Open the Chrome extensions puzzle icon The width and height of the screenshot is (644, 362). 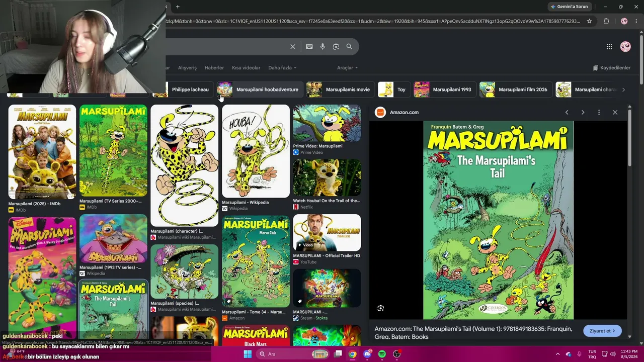pyautogui.click(x=606, y=21)
